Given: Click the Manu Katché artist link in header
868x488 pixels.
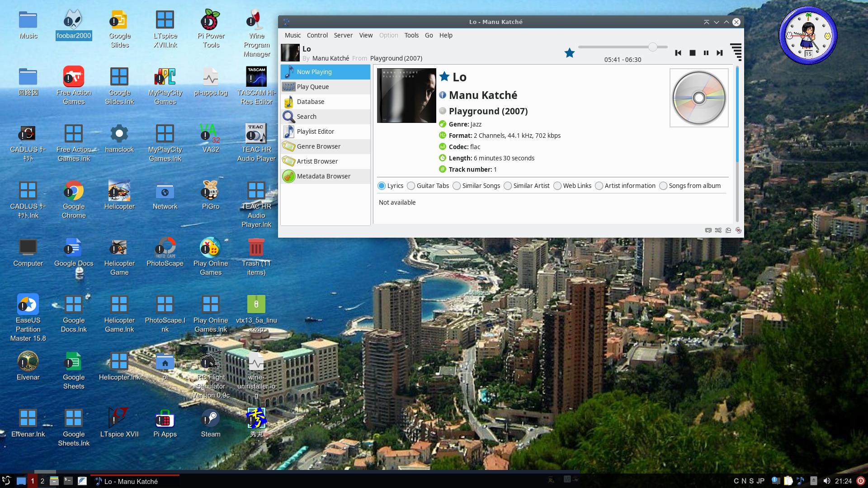Looking at the screenshot, I should pos(330,58).
